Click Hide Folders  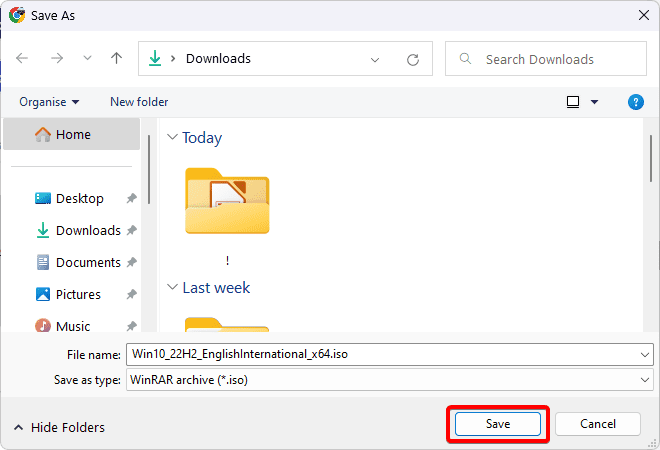click(59, 428)
